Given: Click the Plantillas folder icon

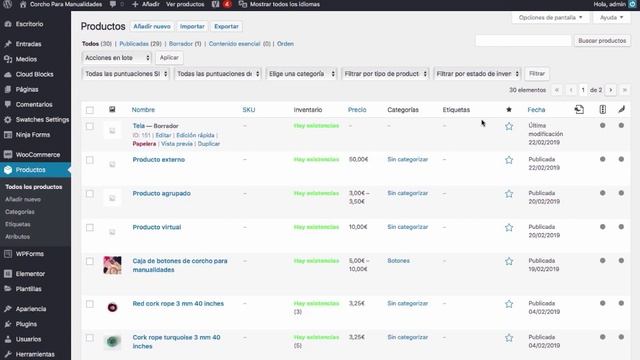Looking at the screenshot, I should coord(8,289).
